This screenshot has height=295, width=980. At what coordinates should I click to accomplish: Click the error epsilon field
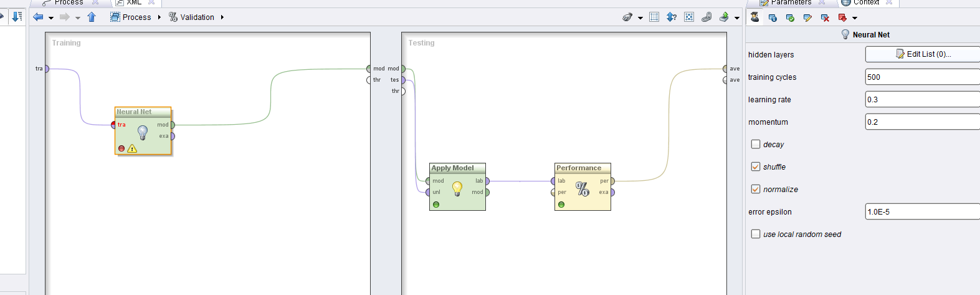923,211
